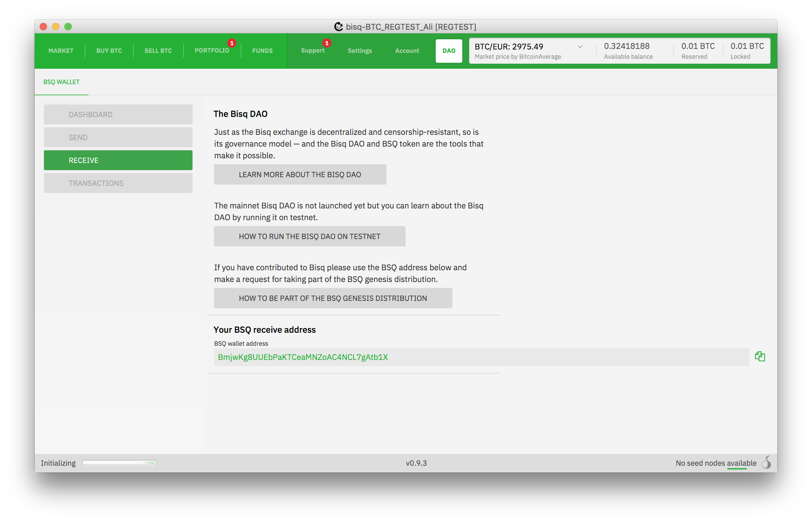Viewport: 812px width, 522px height.
Task: Open the Transactions sidebar item
Action: click(x=118, y=183)
